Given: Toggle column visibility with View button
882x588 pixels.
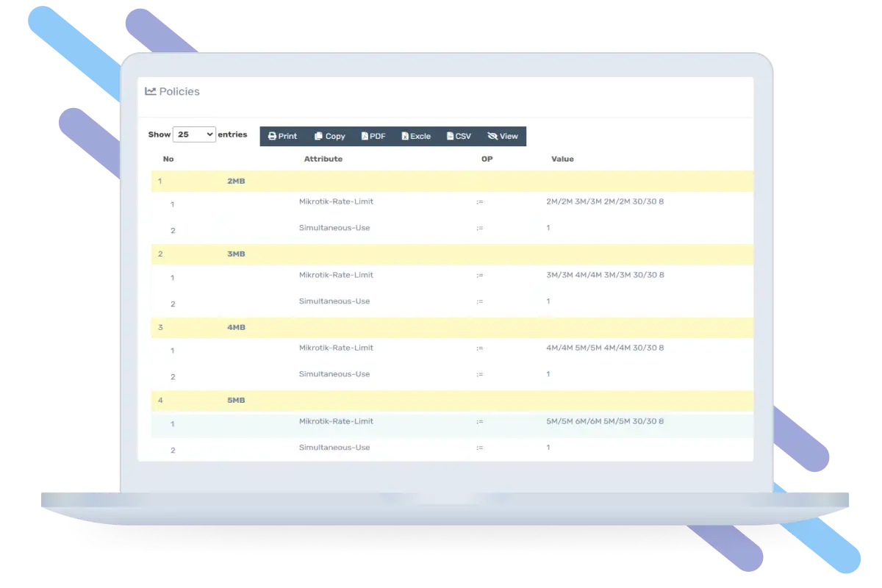Looking at the screenshot, I should point(503,136).
